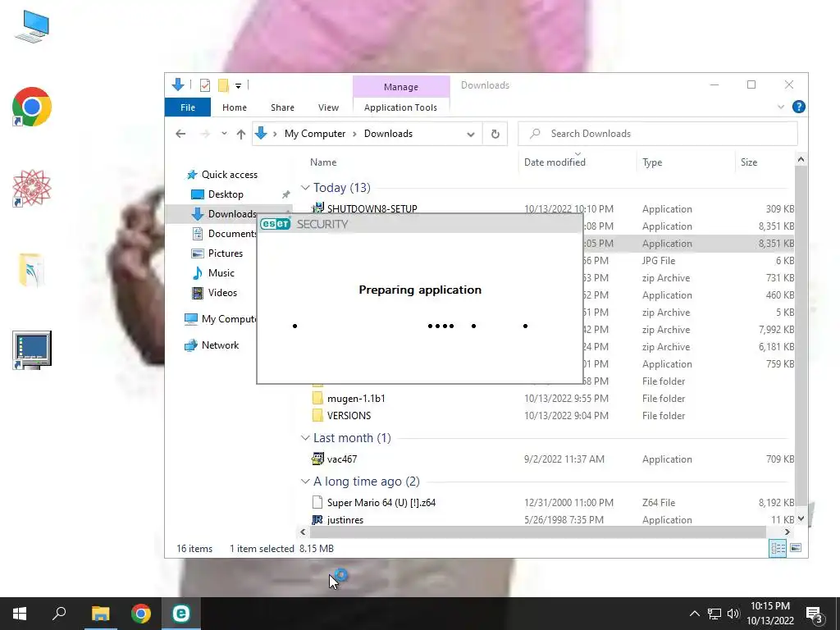The height and width of the screenshot is (630, 840).
Task: Click the New folder quick access icon
Action: [x=223, y=85]
